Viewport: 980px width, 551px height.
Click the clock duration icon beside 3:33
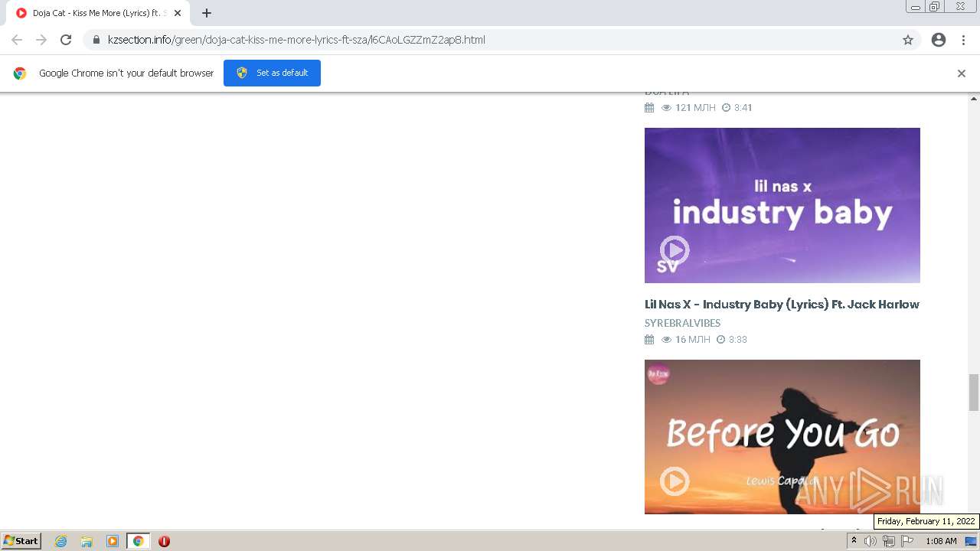(x=720, y=339)
